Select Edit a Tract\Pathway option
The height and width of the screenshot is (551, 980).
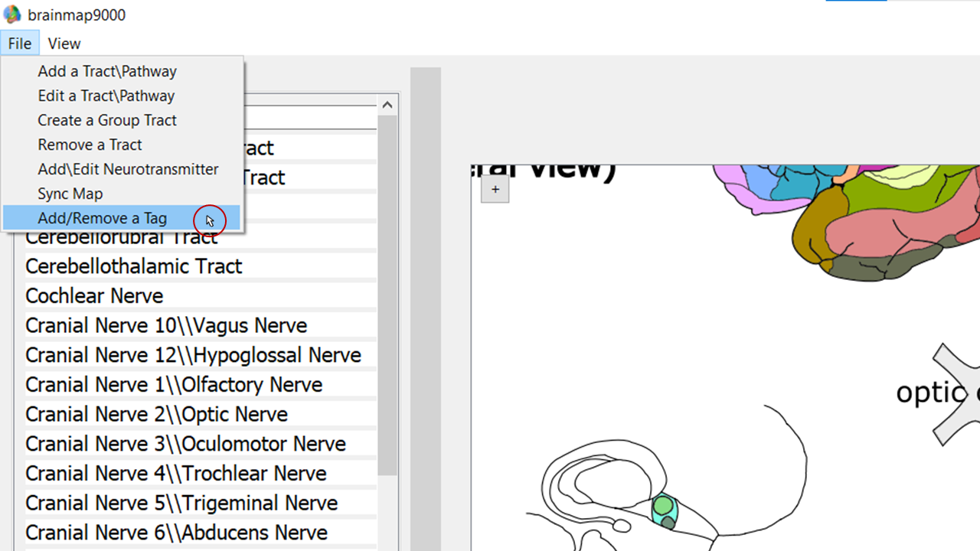[106, 96]
